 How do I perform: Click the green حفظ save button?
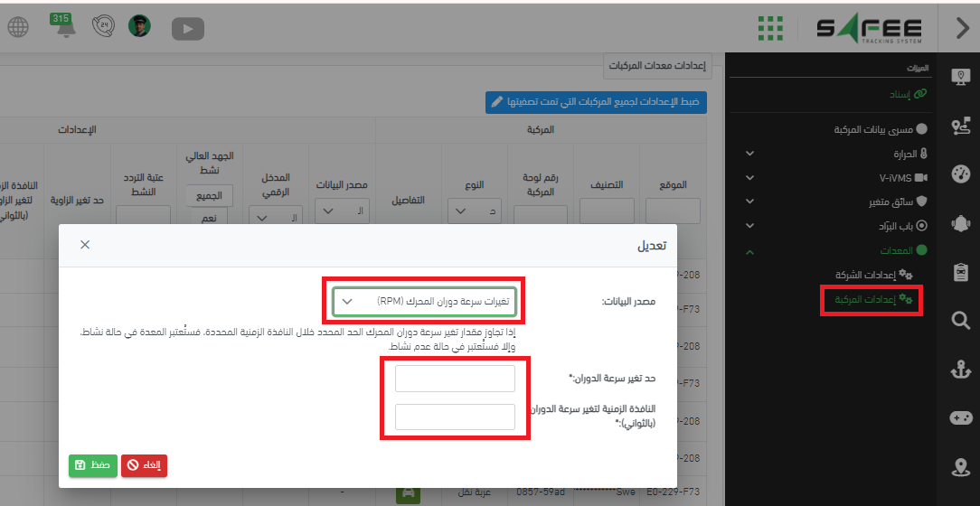(x=93, y=465)
